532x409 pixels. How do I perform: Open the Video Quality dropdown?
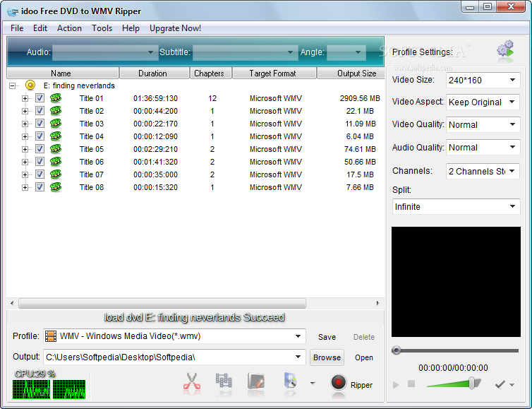point(483,124)
